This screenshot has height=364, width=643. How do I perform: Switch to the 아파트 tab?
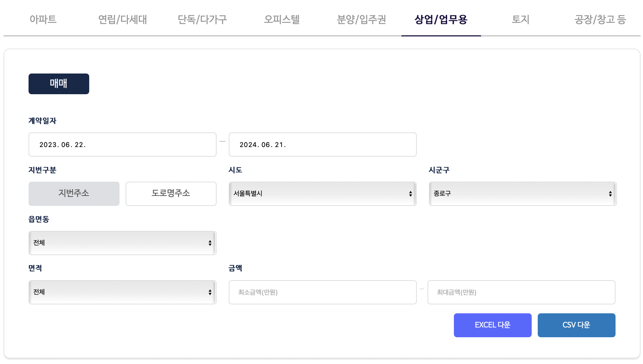coord(43,20)
